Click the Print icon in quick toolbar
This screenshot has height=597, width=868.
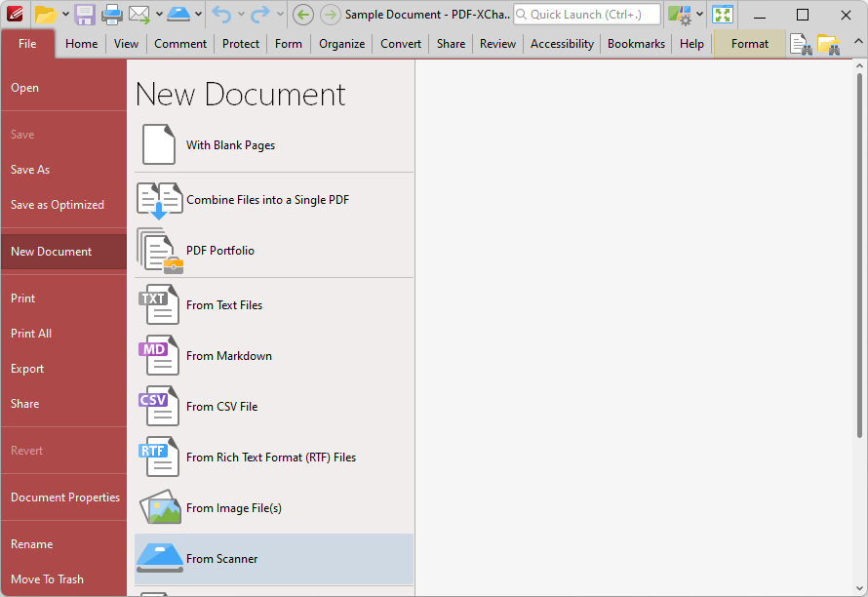point(111,15)
